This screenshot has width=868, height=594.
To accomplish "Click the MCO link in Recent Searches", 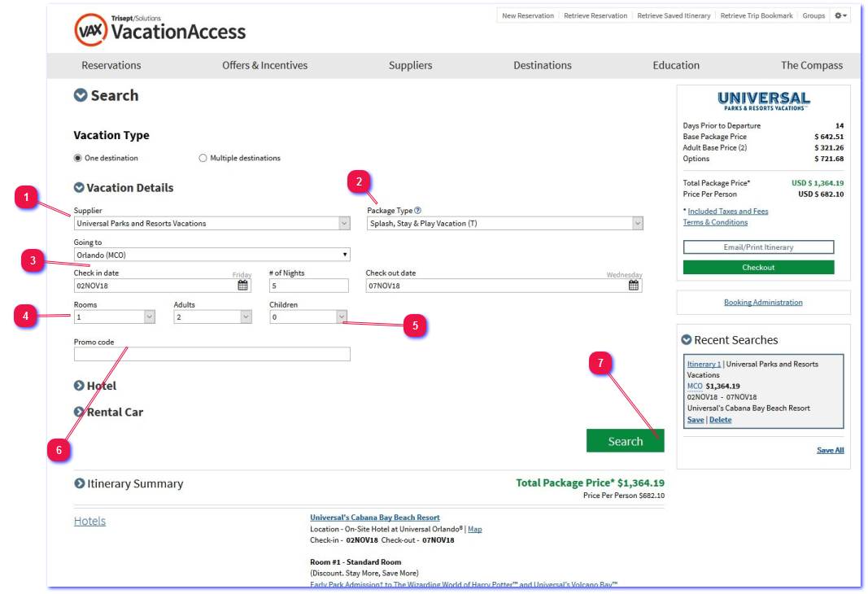I will 695,387.
